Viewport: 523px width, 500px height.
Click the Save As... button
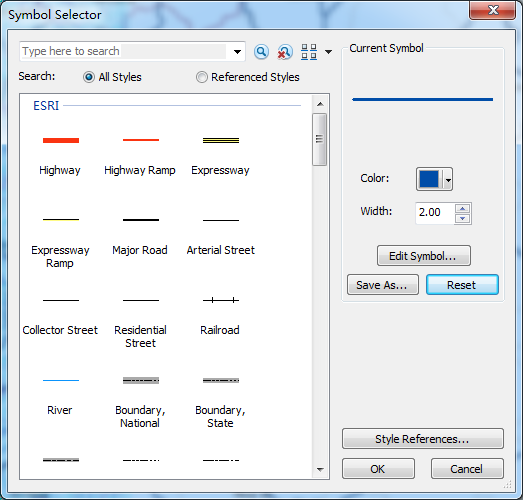(383, 285)
